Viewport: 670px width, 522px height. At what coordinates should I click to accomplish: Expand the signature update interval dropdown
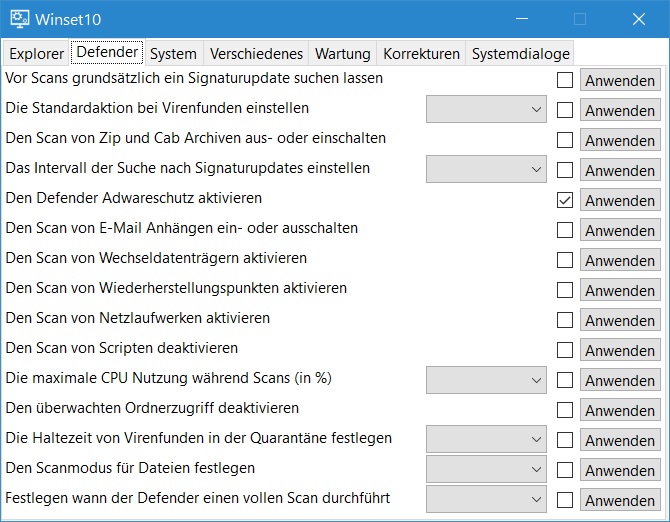pyautogui.click(x=486, y=170)
